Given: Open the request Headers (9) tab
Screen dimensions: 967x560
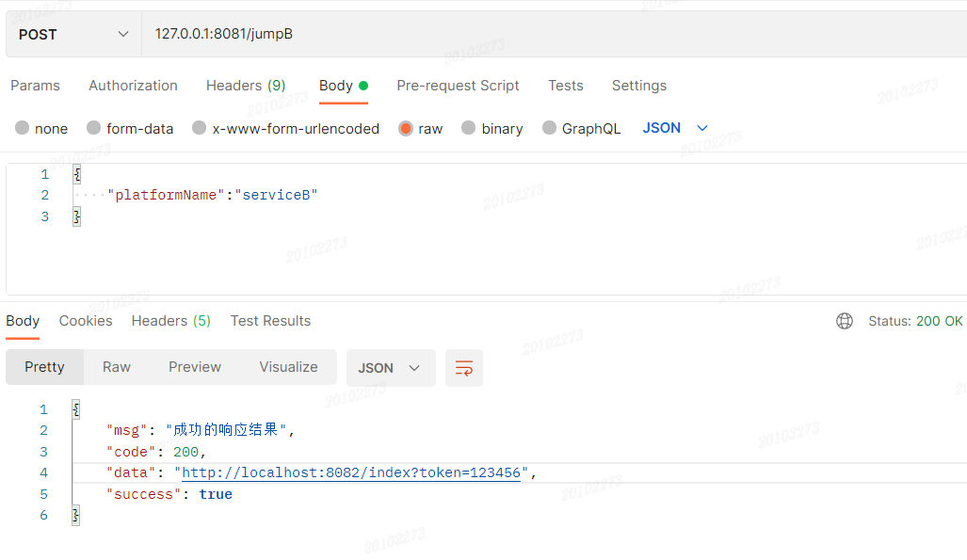Looking at the screenshot, I should pyautogui.click(x=246, y=86).
